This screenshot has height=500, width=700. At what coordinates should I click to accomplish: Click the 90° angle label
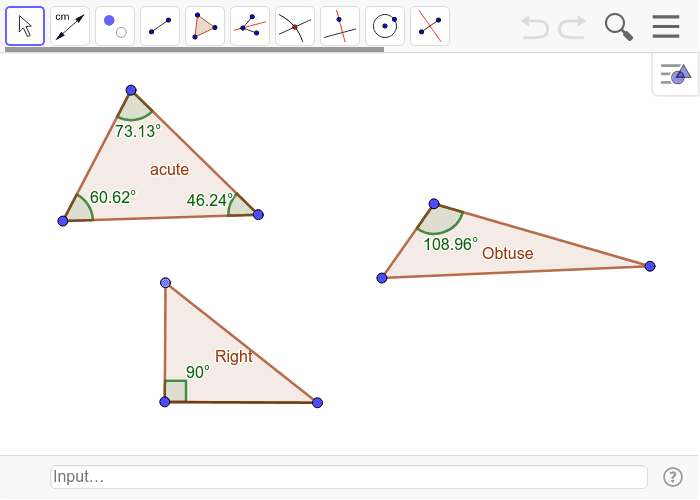coord(197,372)
